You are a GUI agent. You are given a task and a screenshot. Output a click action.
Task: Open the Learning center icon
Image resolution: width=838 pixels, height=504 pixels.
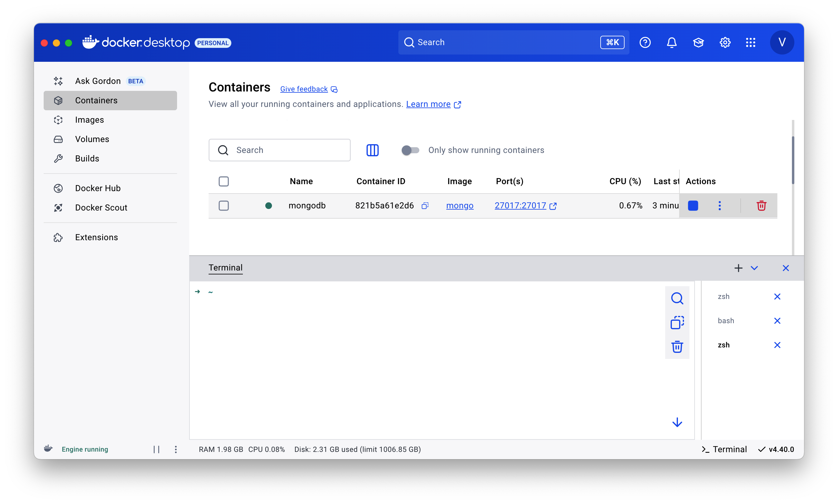pyautogui.click(x=698, y=42)
